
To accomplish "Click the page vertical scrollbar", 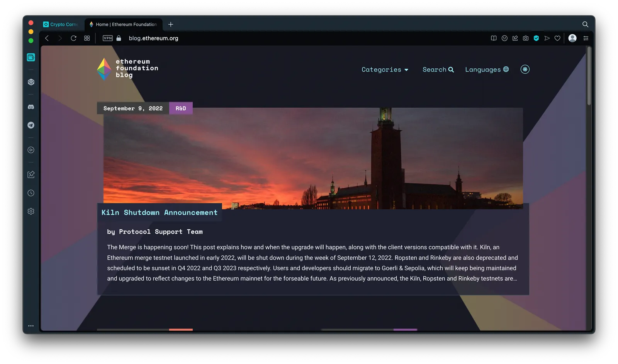I will tap(589, 76).
